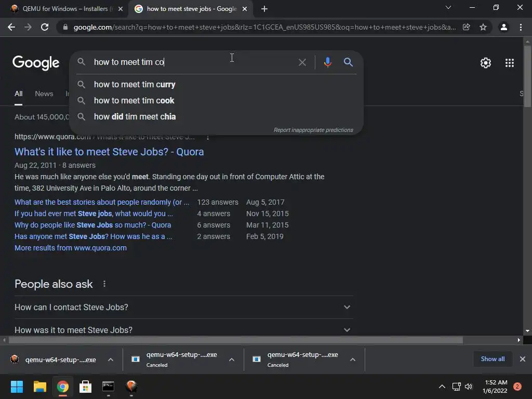Screen dimensions: 532x399
Task: Open File Explorer from the taskbar
Action: (39, 387)
